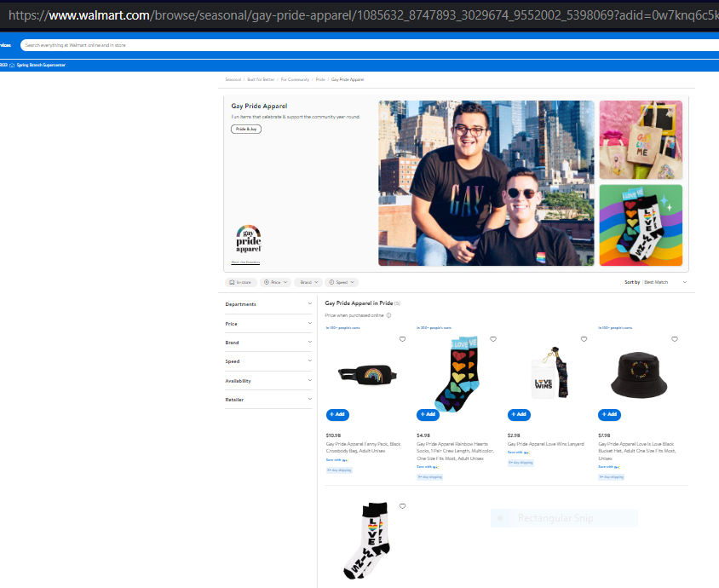The image size is (719, 588).
Task: Expand the Speed sidebar section
Action: pyautogui.click(x=268, y=361)
